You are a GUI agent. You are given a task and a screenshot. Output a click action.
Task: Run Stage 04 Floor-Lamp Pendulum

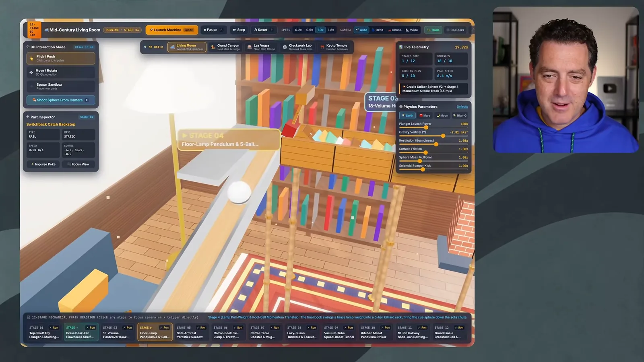click(164, 327)
